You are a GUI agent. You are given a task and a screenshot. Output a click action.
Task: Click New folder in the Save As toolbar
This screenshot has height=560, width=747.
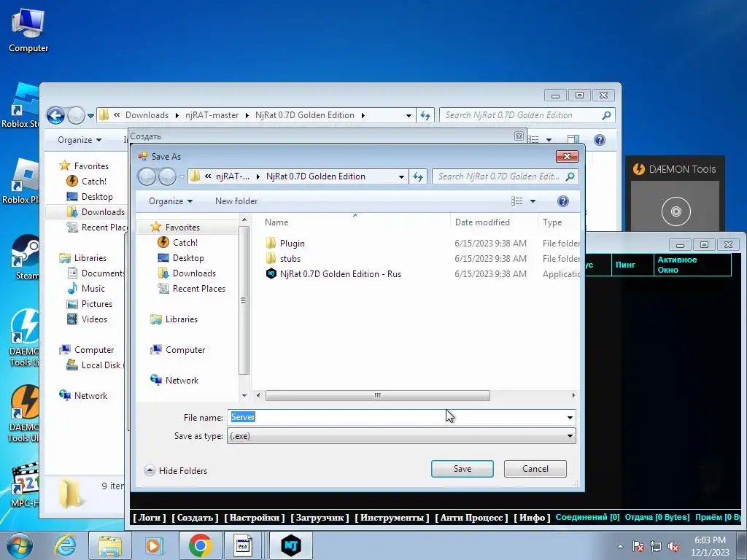point(236,201)
